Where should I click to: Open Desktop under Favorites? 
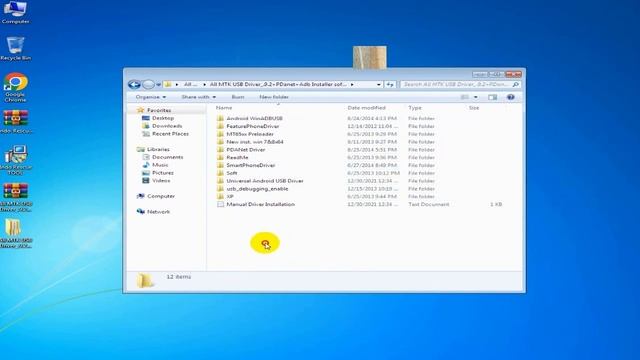click(163, 118)
